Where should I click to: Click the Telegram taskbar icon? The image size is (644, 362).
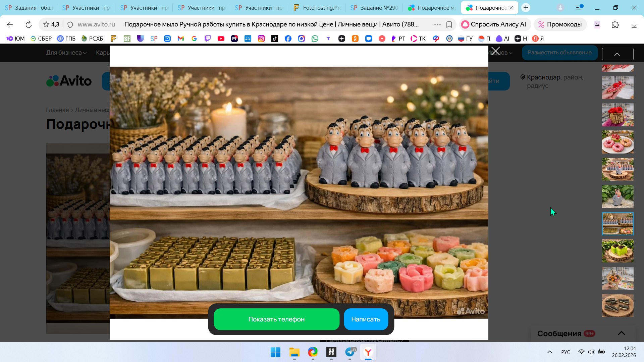point(350,352)
